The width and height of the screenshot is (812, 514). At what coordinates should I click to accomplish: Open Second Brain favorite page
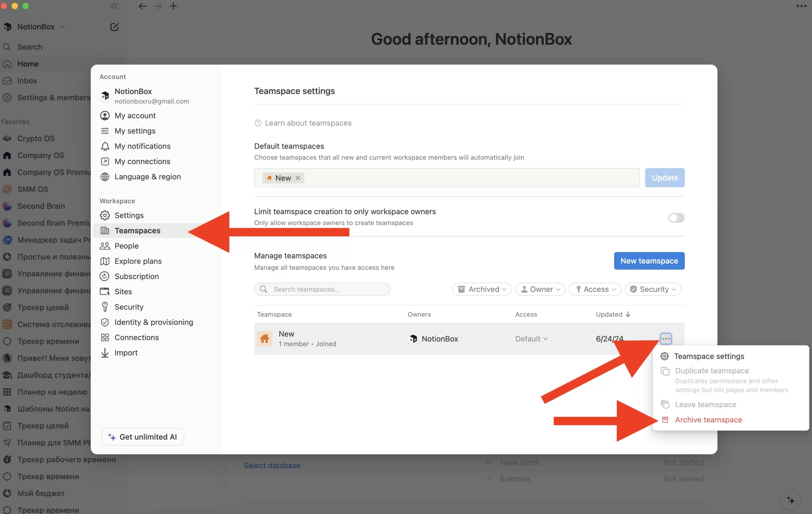pos(46,206)
